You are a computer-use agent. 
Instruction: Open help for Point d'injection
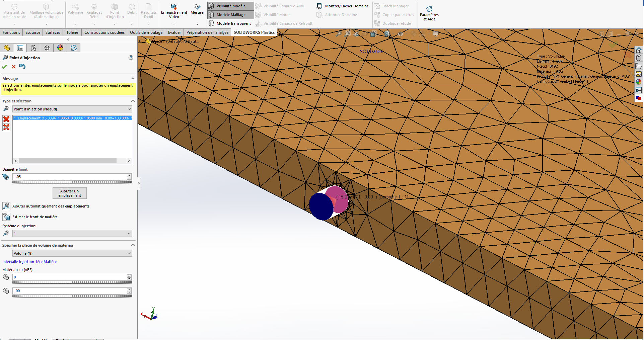(131, 58)
